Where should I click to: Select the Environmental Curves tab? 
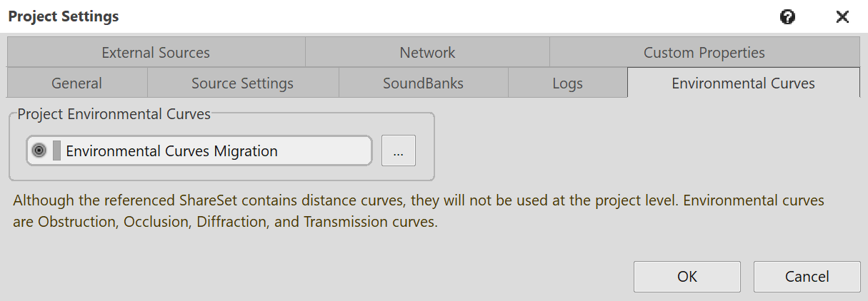pyautogui.click(x=743, y=83)
